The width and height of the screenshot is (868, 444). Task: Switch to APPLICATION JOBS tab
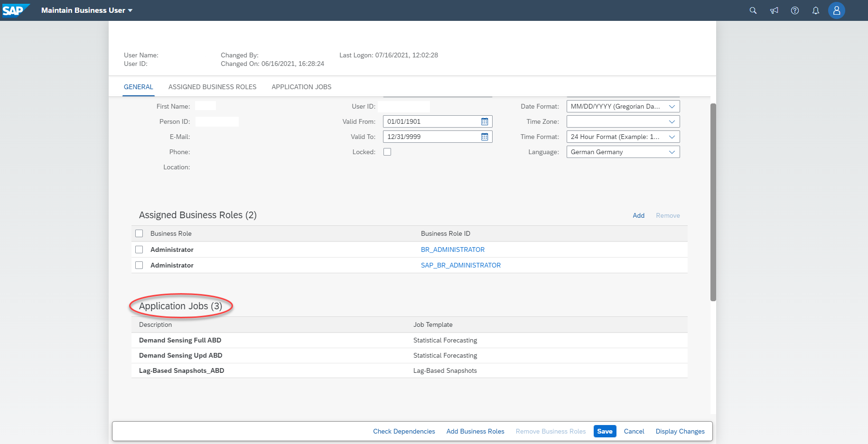click(x=301, y=87)
